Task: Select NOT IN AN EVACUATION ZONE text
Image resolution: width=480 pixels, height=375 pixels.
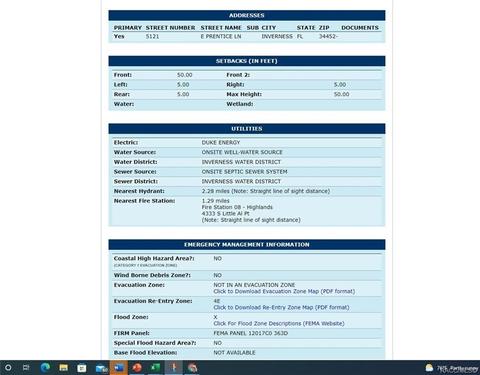Action: (x=254, y=285)
